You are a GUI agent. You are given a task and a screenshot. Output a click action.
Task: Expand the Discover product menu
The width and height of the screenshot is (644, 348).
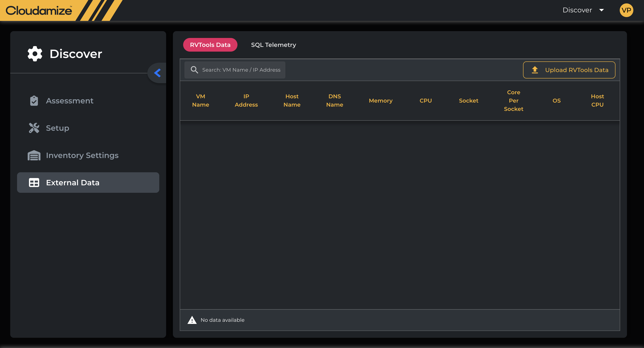(x=577, y=10)
